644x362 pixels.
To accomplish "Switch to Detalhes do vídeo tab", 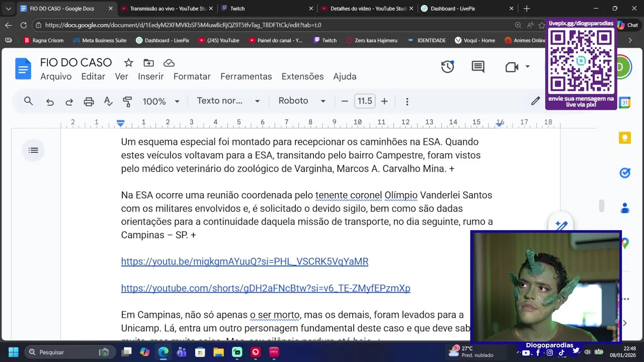I will (x=366, y=9).
